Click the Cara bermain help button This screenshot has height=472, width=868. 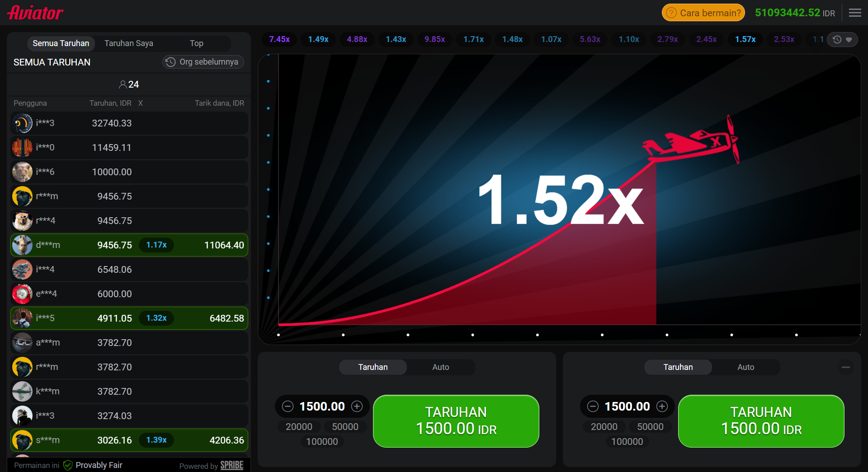point(703,13)
